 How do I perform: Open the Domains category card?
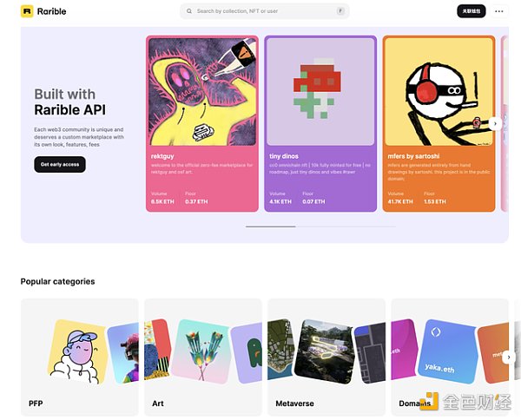point(450,357)
